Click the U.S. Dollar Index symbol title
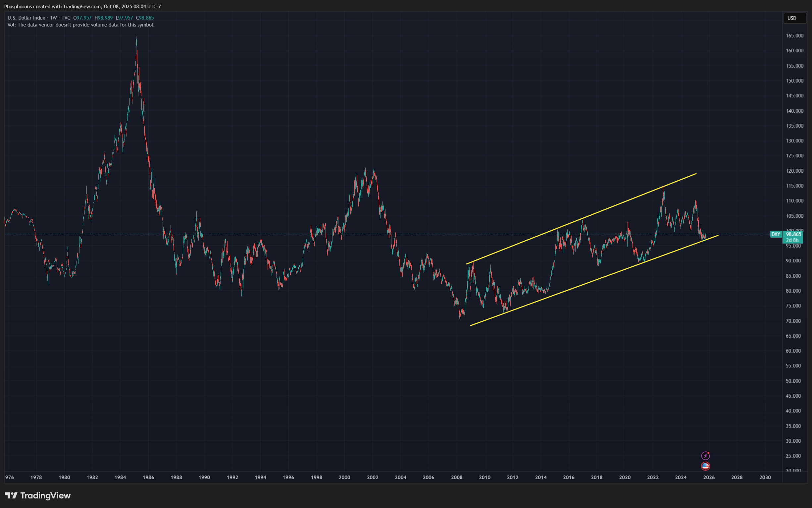Viewport: 812px width, 508px height. [x=26, y=18]
